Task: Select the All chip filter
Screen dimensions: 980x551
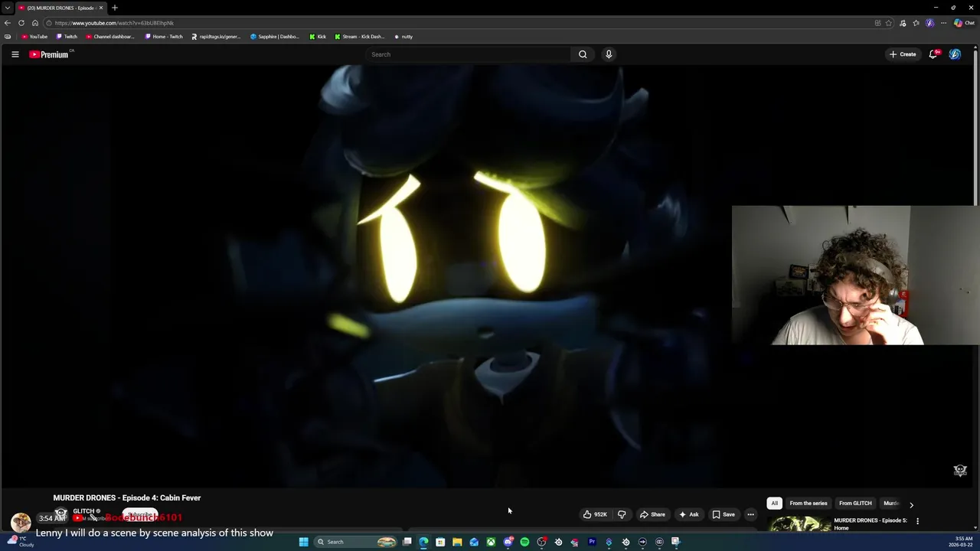Action: click(774, 504)
